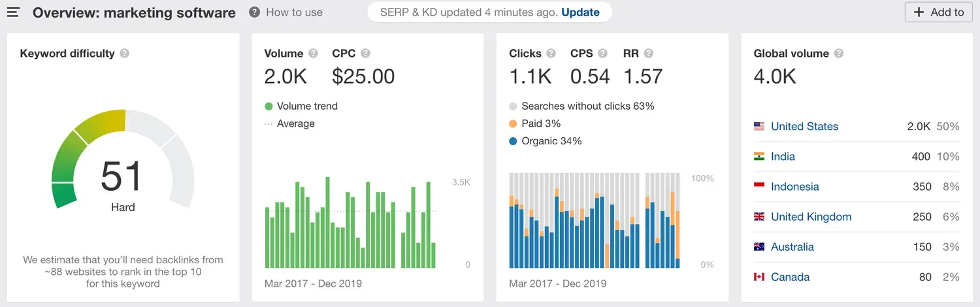Image resolution: width=980 pixels, height=307 pixels.
Task: Select Australia from country list
Action: [792, 247]
